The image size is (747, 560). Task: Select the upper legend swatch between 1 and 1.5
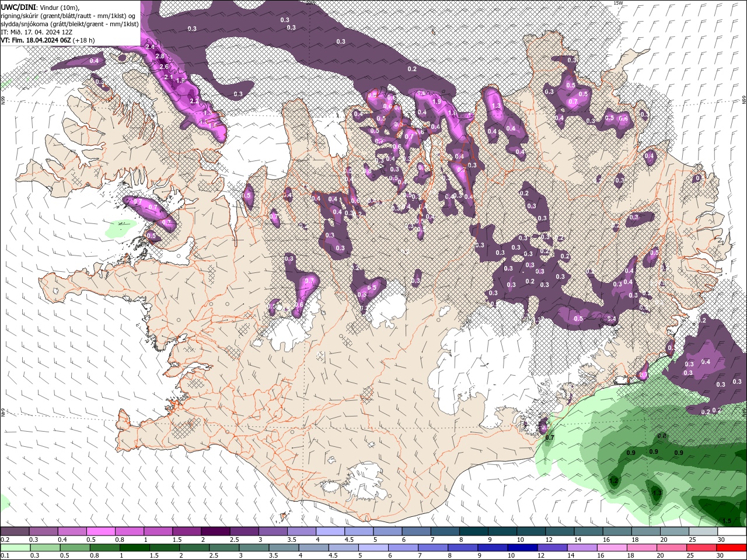pos(158,531)
